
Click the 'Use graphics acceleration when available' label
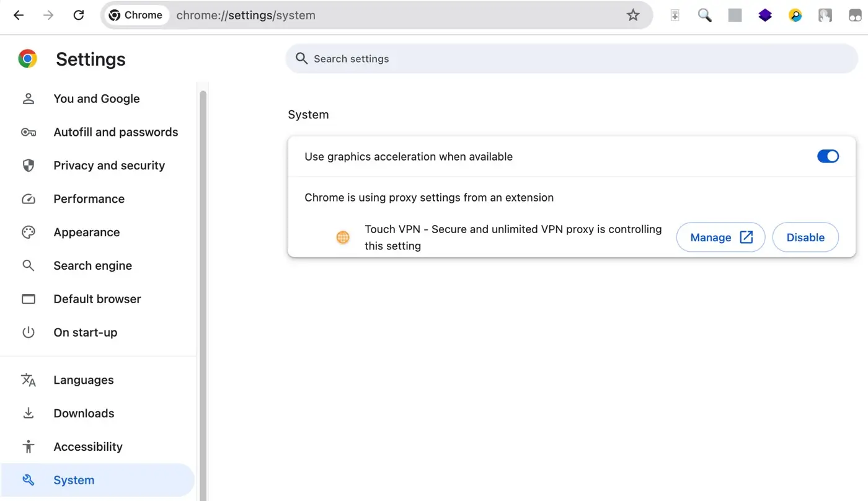pos(409,157)
